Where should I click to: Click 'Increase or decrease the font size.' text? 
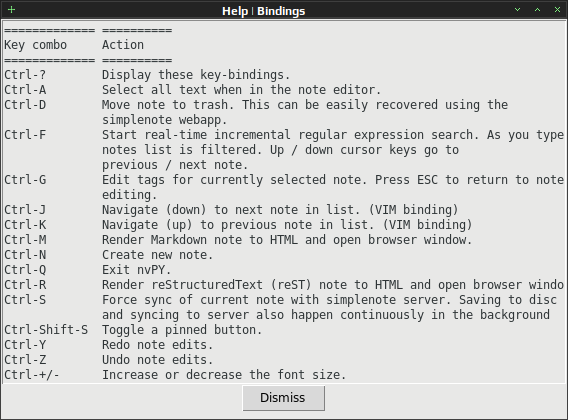point(224,375)
